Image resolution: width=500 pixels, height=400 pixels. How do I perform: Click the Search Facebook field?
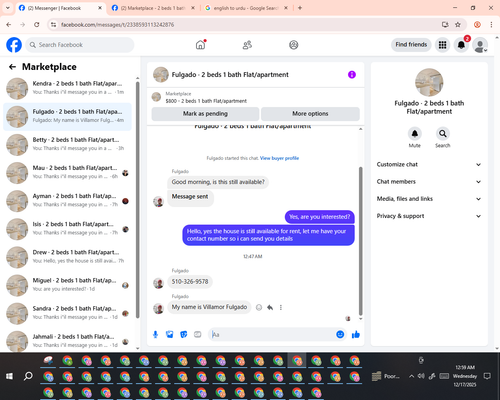point(80,45)
